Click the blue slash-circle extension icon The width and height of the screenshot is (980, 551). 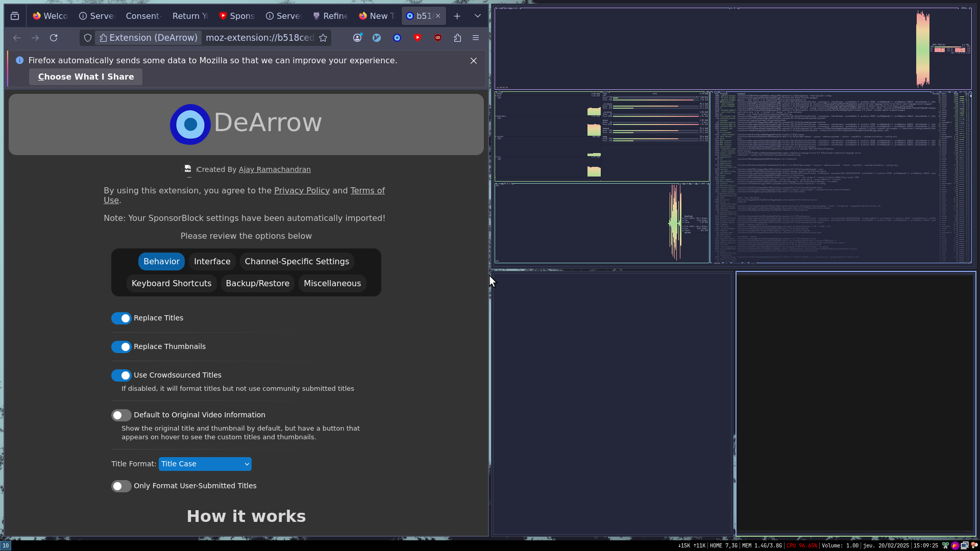(x=377, y=38)
